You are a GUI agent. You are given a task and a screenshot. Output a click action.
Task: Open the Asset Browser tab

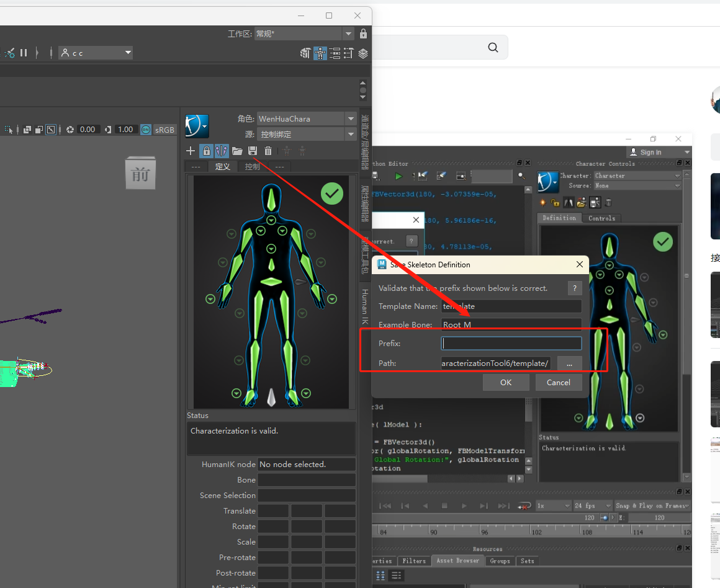point(458,561)
